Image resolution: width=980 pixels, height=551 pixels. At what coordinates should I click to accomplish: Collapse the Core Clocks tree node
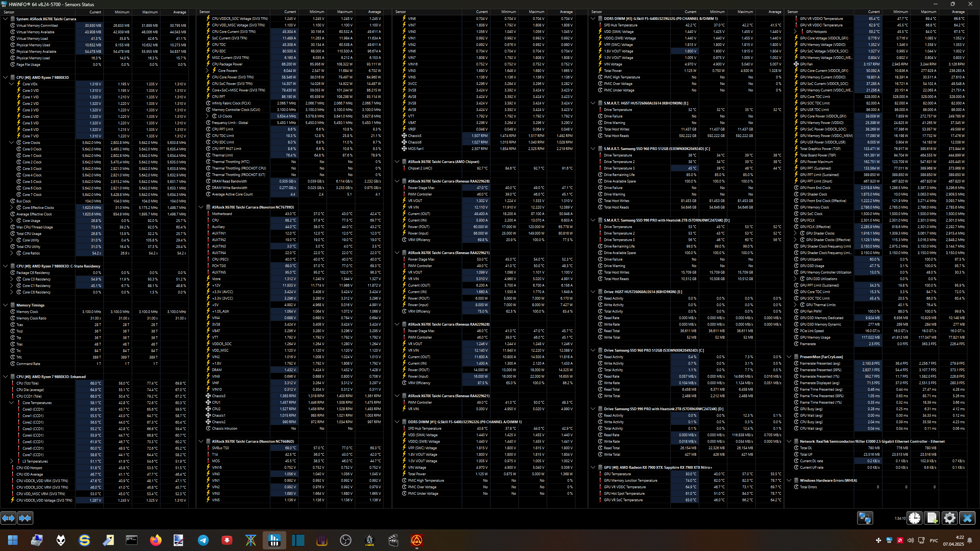(x=11, y=142)
